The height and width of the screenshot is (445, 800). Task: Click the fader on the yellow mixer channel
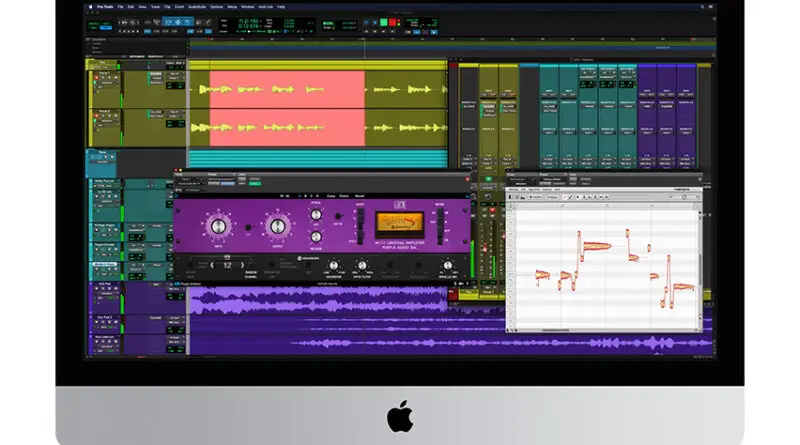pos(485,249)
